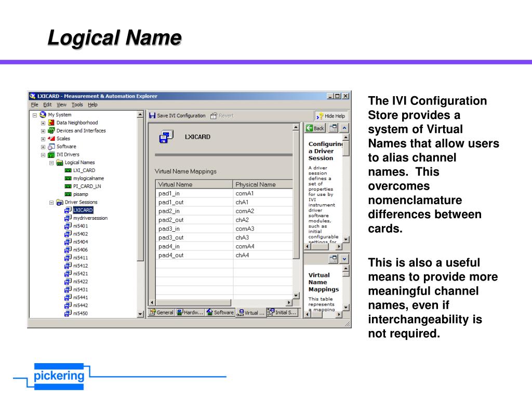
Task: Click upper help pane vertical scrollbar thumb
Action: 345,149
